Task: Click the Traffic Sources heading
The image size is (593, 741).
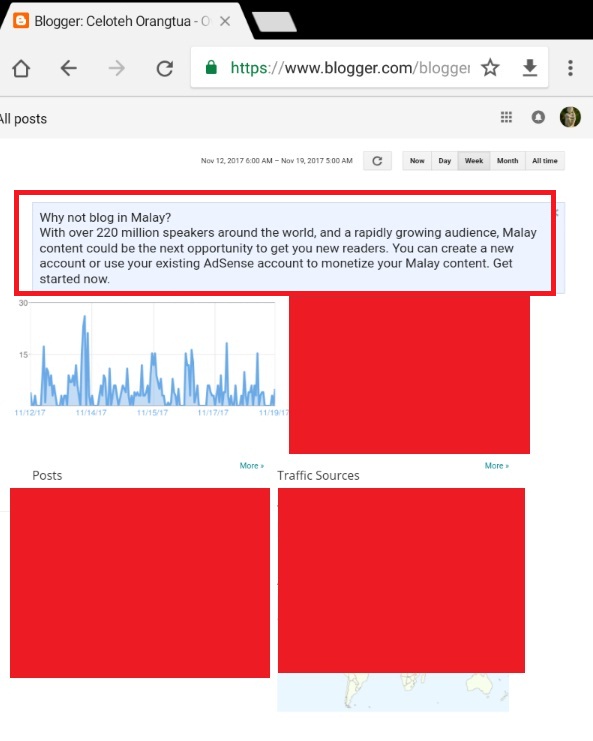Action: point(318,475)
